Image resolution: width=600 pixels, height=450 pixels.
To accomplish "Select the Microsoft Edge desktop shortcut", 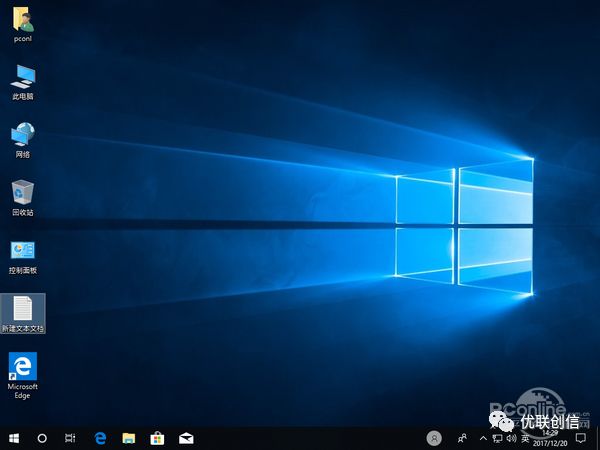I will [x=23, y=375].
